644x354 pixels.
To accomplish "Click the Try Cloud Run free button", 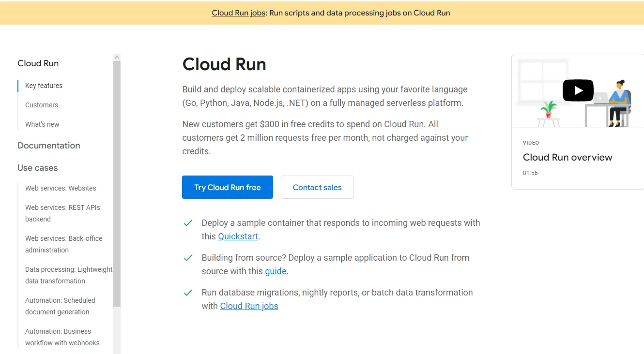I will 228,187.
